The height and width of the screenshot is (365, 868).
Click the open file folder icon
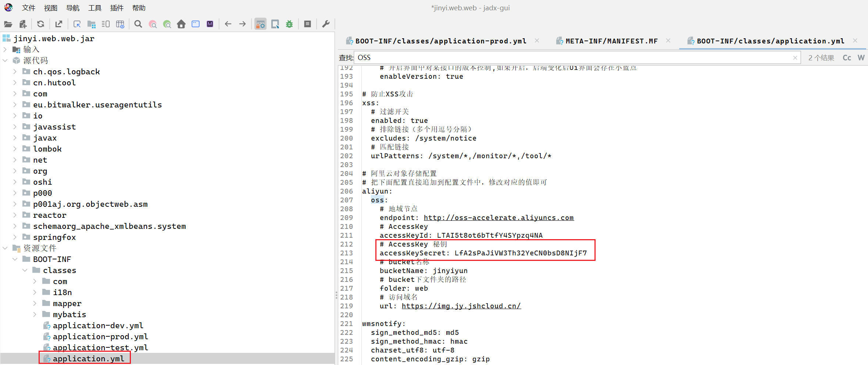pos(8,24)
